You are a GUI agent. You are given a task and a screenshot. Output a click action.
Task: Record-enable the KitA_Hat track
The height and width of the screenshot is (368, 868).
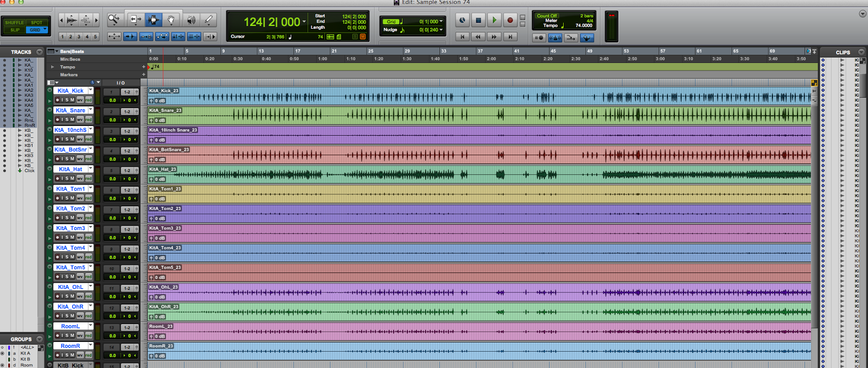(57, 179)
